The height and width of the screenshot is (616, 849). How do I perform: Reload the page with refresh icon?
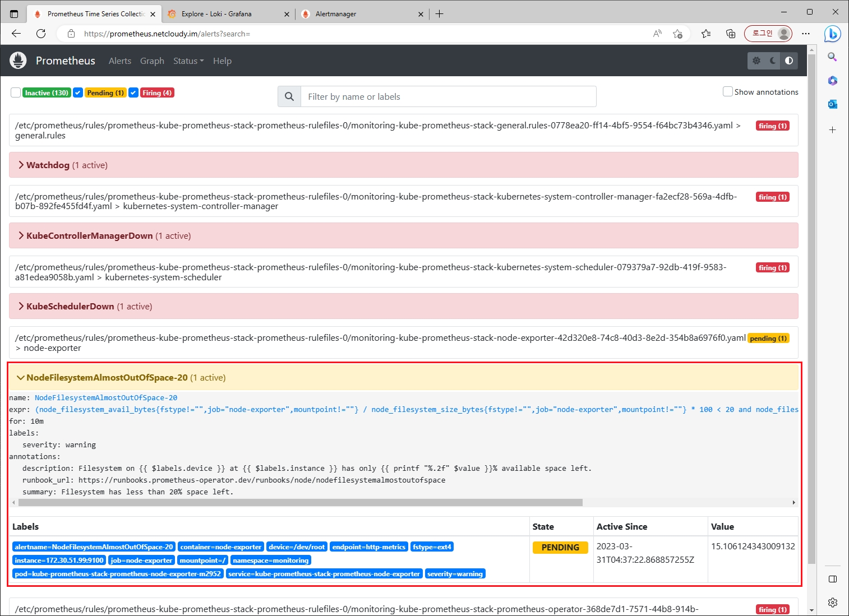41,34
